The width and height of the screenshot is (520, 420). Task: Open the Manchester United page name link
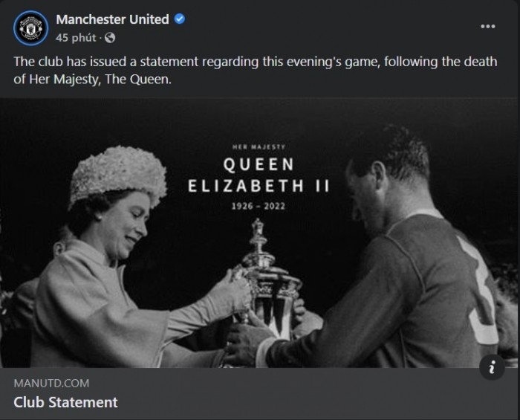point(112,19)
